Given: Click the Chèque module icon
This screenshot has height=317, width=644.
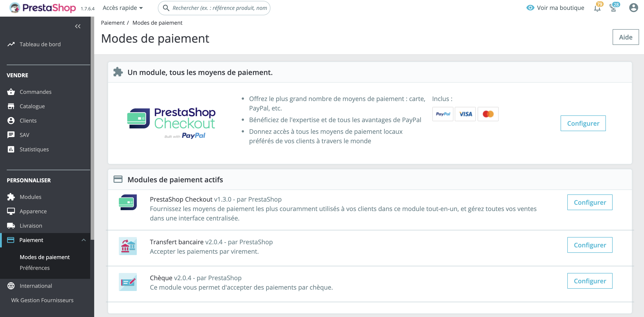Looking at the screenshot, I should click(128, 282).
